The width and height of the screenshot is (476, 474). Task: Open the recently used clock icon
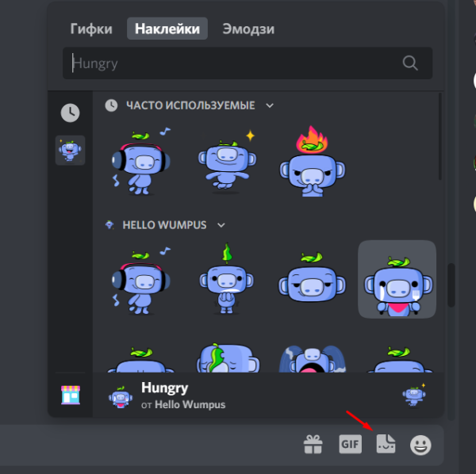click(70, 113)
